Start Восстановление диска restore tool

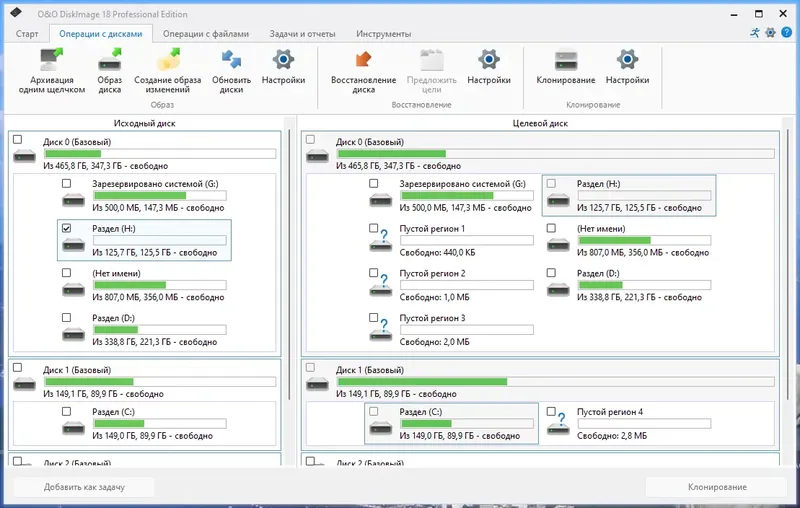[363, 60]
